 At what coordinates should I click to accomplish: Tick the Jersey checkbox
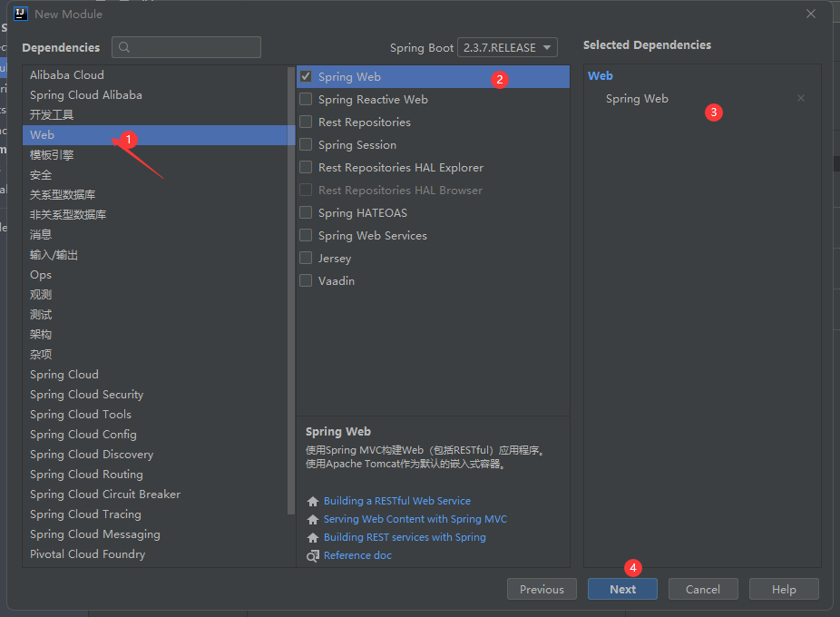tap(306, 258)
